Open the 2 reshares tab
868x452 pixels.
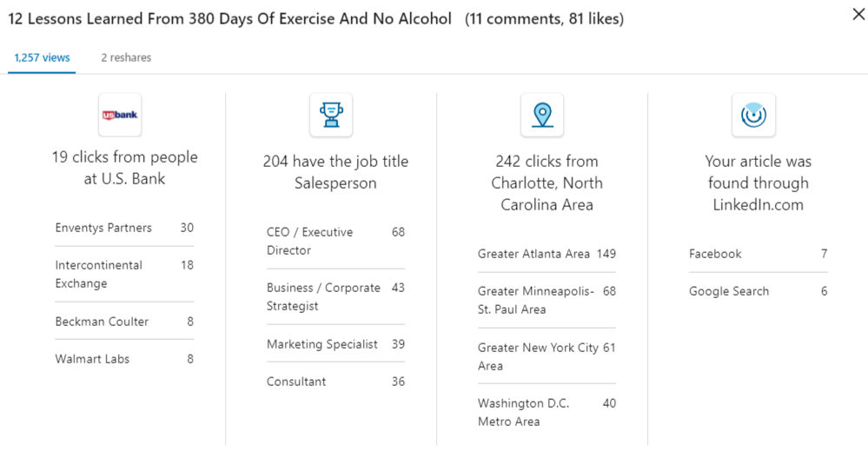126,57
